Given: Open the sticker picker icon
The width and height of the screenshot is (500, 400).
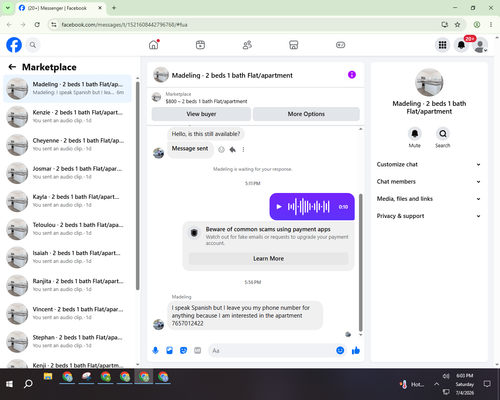Looking at the screenshot, I should 183,350.
